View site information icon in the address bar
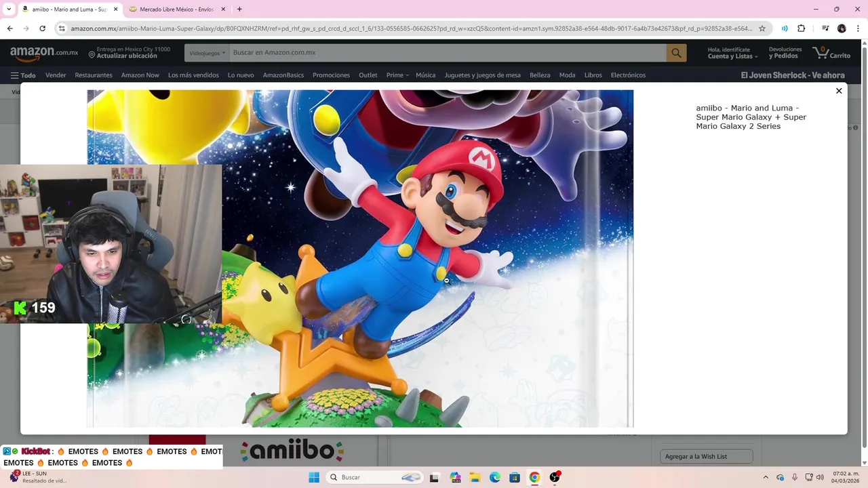The height and width of the screenshot is (488, 868). point(62,28)
